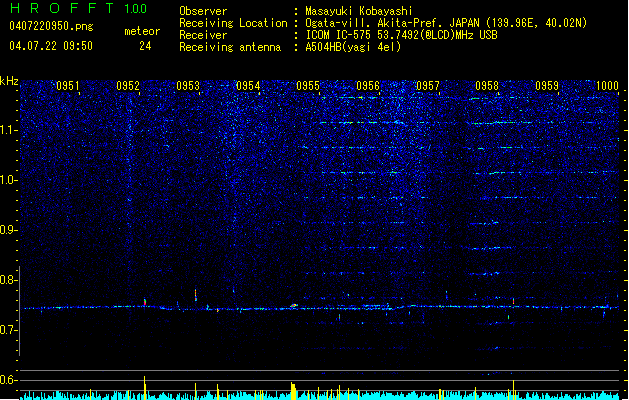The image size is (629, 400).
Task: Click the 0958 time marker
Action: [x=487, y=86]
